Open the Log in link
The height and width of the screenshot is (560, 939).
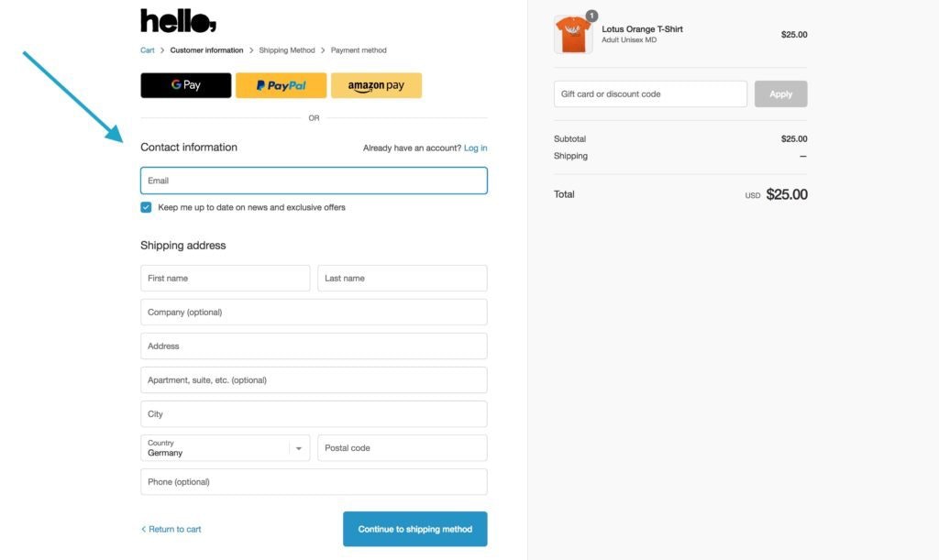click(476, 148)
